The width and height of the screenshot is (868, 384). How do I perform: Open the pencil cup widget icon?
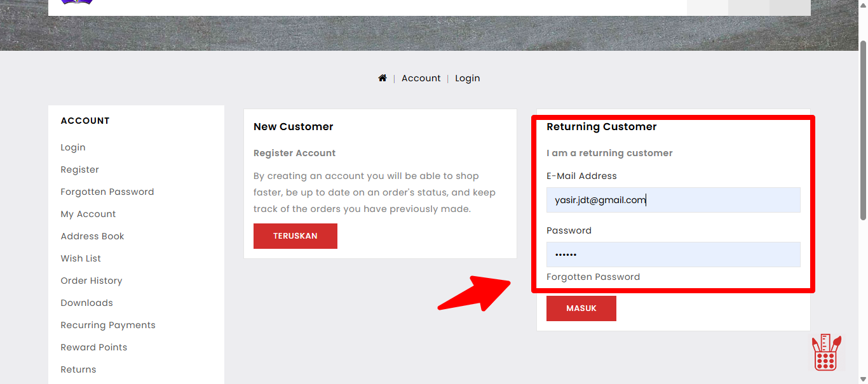pyautogui.click(x=826, y=352)
